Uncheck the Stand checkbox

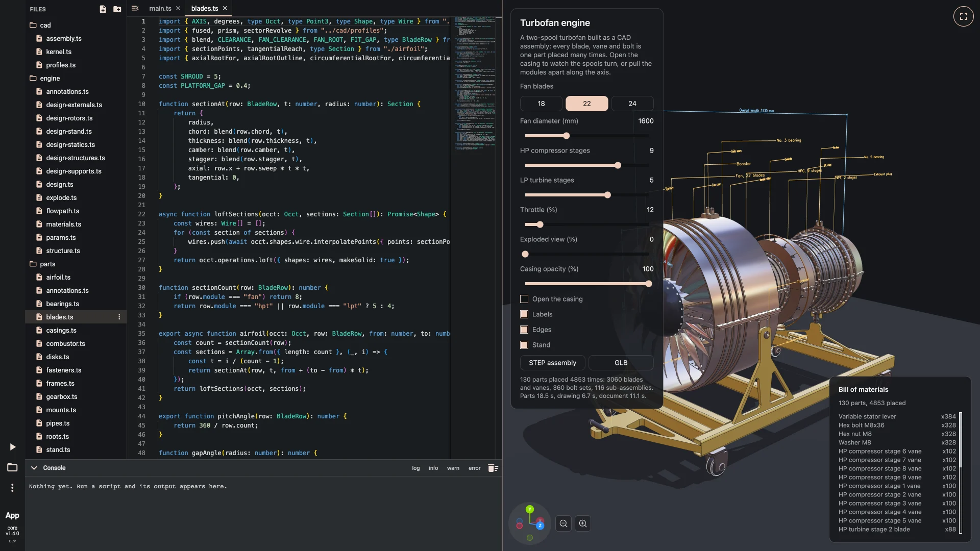coord(524,345)
